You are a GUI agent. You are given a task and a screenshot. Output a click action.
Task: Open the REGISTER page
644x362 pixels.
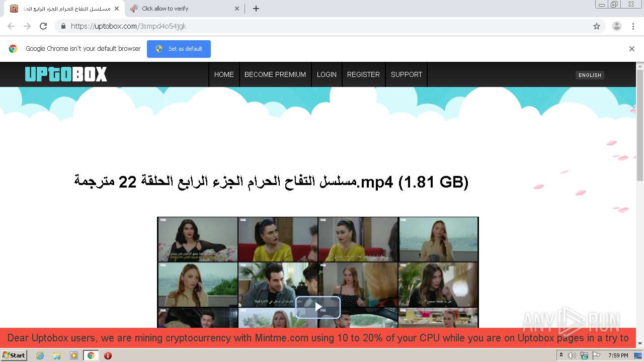pyautogui.click(x=363, y=74)
